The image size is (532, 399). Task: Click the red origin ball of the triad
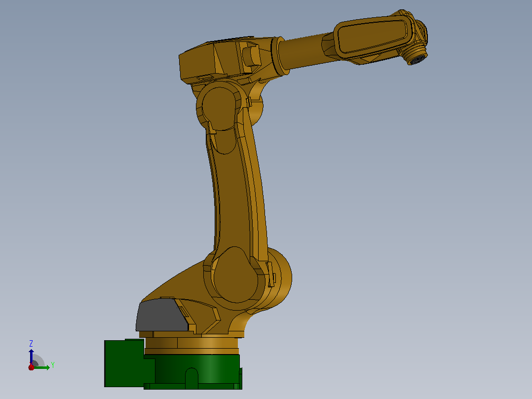(x=31, y=367)
